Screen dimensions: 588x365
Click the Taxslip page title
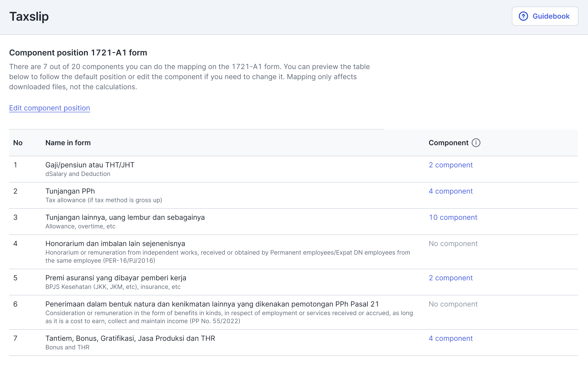tap(29, 17)
